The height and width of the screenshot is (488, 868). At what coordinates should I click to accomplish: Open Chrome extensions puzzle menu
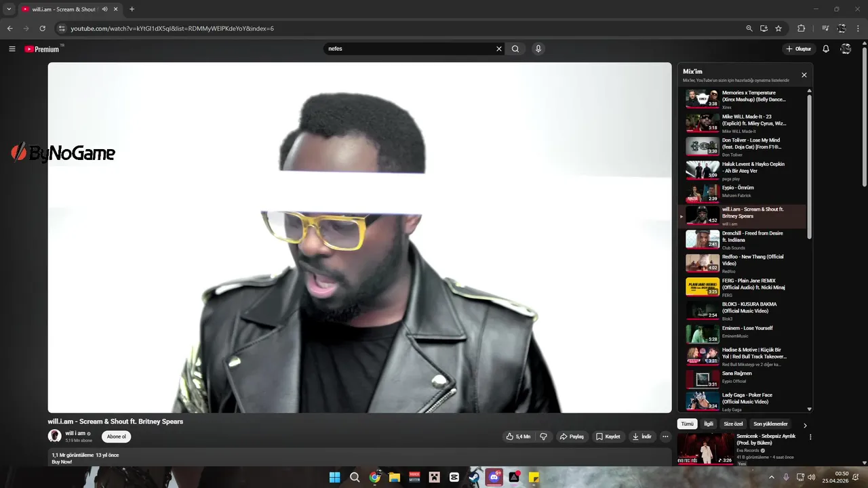coord(802,28)
